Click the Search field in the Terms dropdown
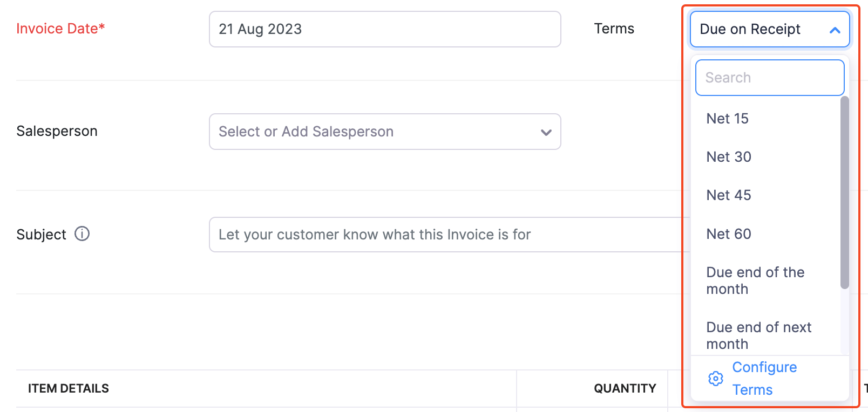868x412 pixels. coord(769,77)
